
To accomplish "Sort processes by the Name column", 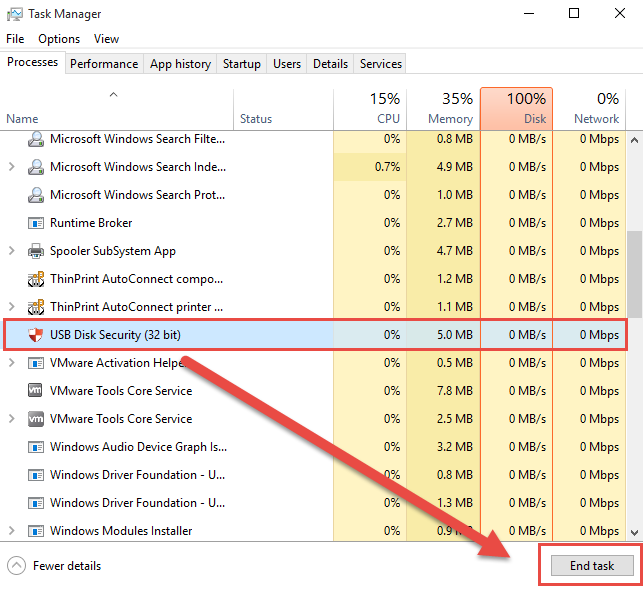I will (117, 109).
